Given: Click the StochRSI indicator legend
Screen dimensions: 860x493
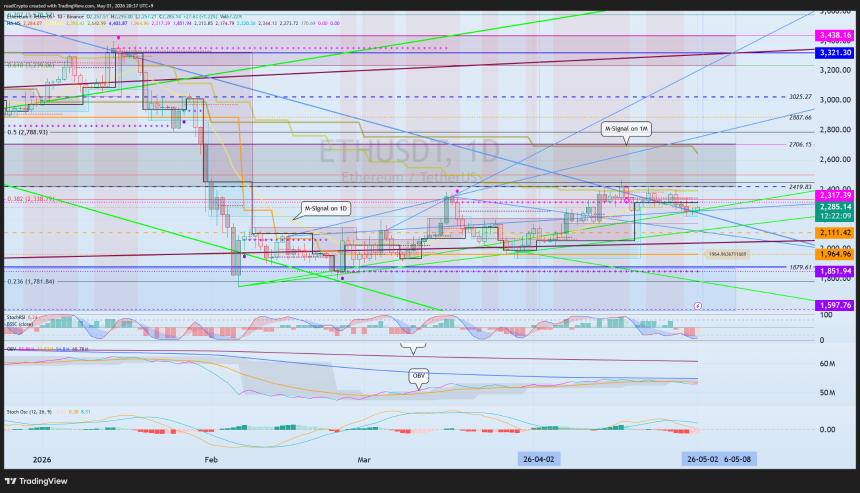Looking at the screenshot, I should click(22, 318).
